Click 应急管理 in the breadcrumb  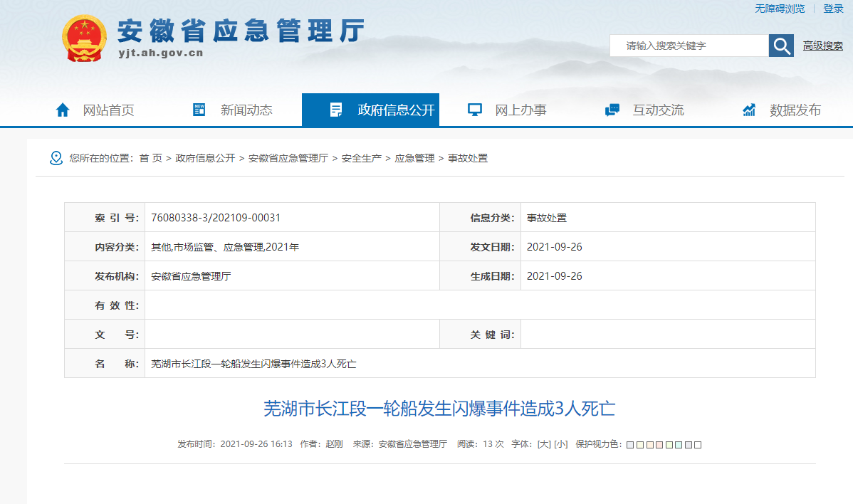pos(414,158)
